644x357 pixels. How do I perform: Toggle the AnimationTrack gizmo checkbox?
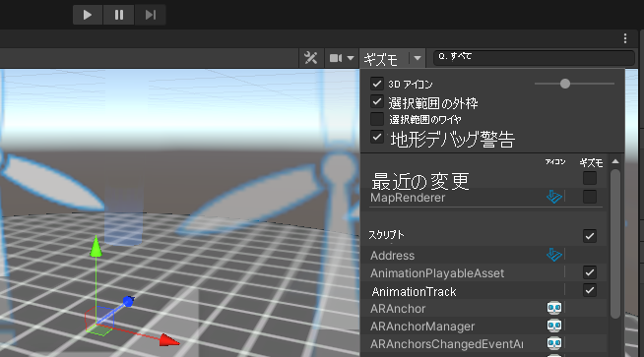[x=590, y=290]
